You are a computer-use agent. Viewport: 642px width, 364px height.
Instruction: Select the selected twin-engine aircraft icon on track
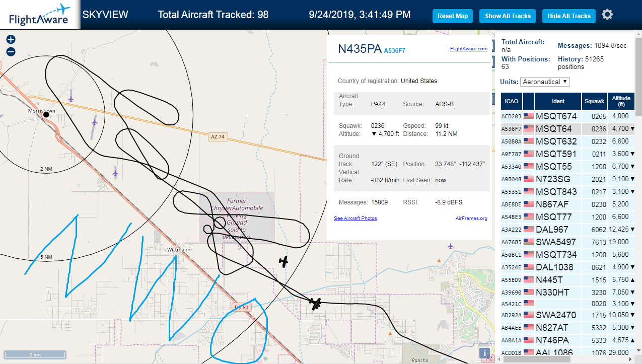(316, 304)
